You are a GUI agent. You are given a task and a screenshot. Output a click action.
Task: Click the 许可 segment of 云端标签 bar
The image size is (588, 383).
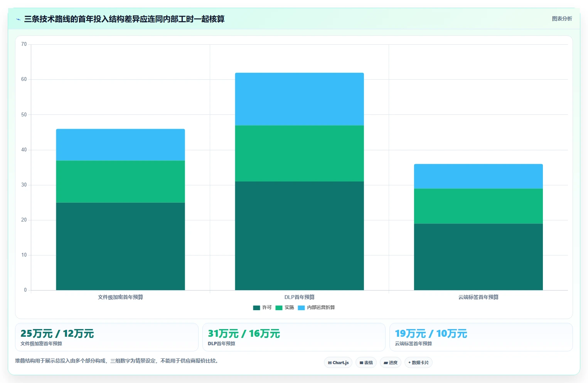click(x=478, y=257)
